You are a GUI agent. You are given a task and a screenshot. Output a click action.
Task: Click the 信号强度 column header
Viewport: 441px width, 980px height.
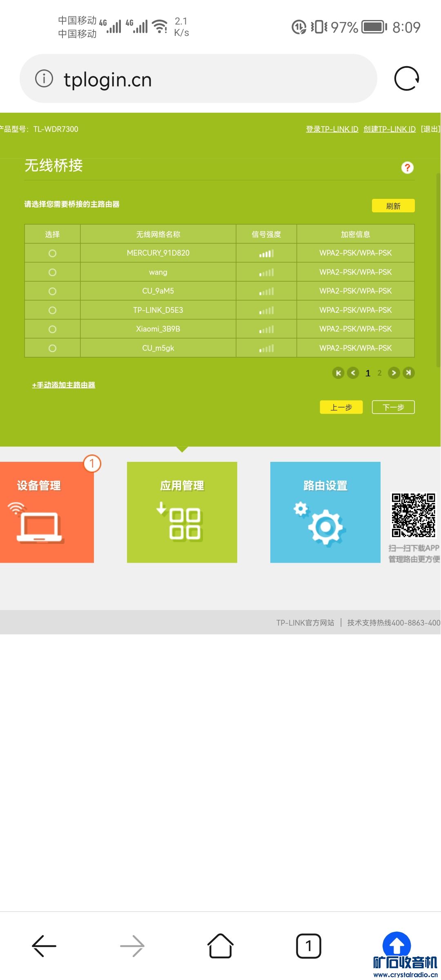coord(266,234)
